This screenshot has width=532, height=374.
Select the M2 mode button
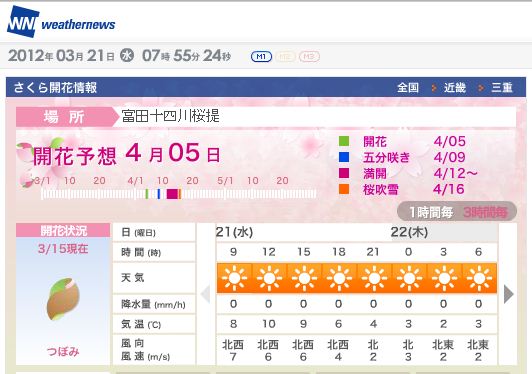pyautogui.click(x=285, y=56)
